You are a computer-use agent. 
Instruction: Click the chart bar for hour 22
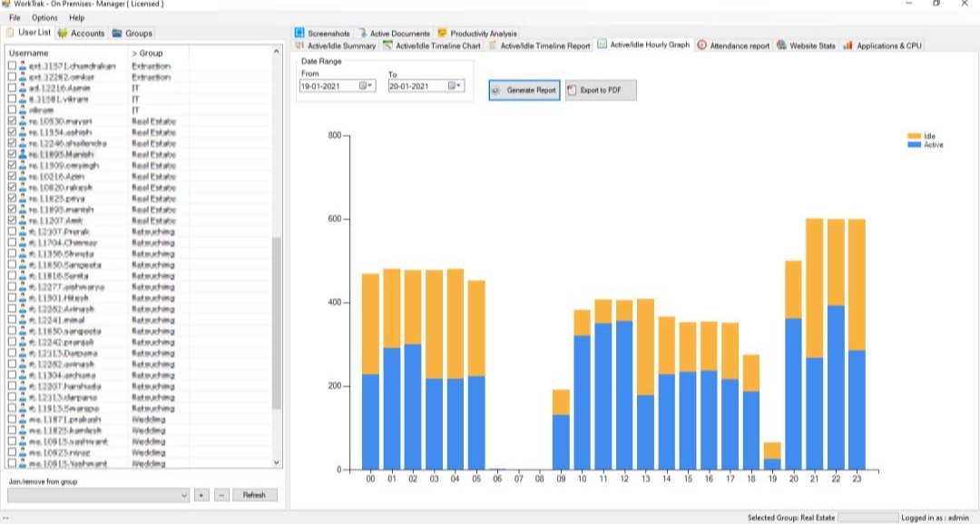(836, 344)
